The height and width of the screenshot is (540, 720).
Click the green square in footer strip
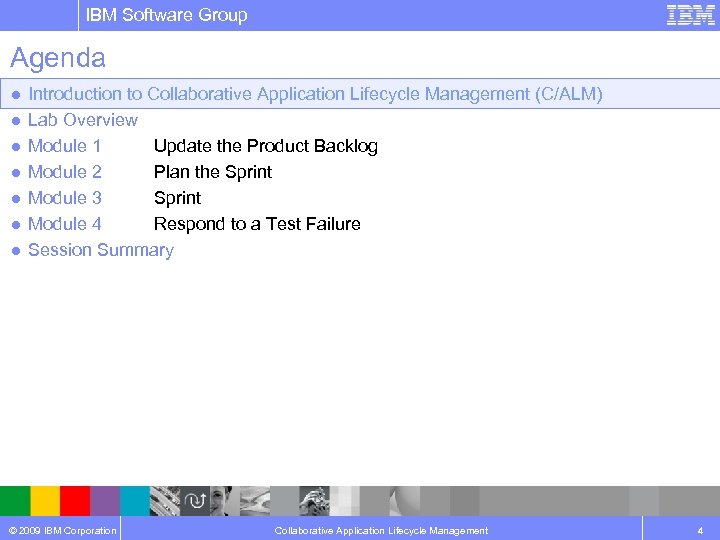[x=15, y=500]
